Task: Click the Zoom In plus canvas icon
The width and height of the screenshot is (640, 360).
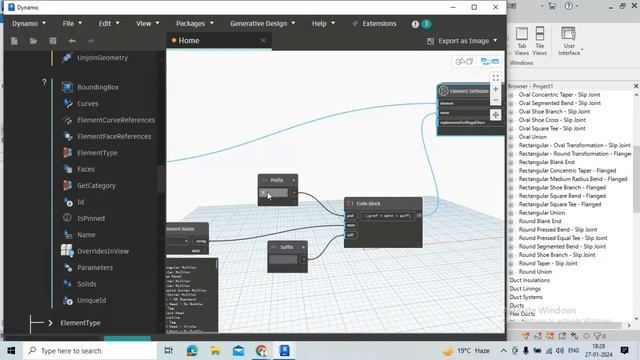Action: click(x=496, y=89)
